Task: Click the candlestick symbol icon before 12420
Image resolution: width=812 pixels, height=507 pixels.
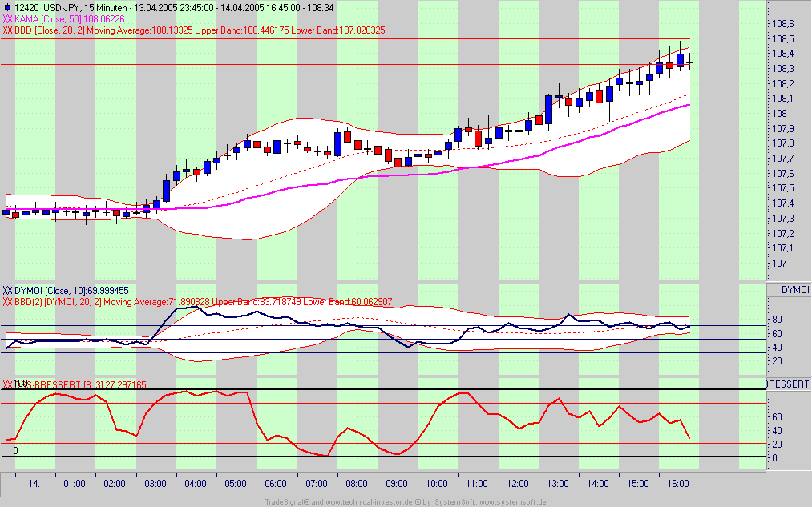Action: point(6,8)
